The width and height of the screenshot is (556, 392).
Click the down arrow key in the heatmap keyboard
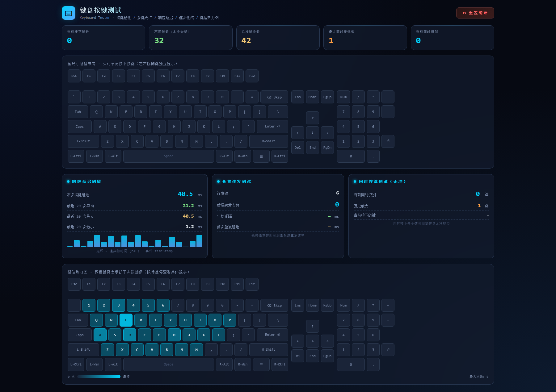313,341
